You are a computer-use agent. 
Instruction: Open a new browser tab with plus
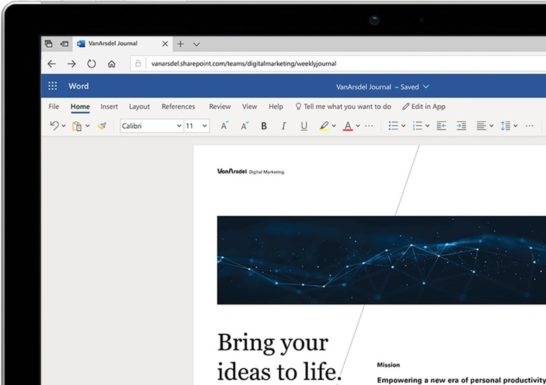[x=180, y=44]
